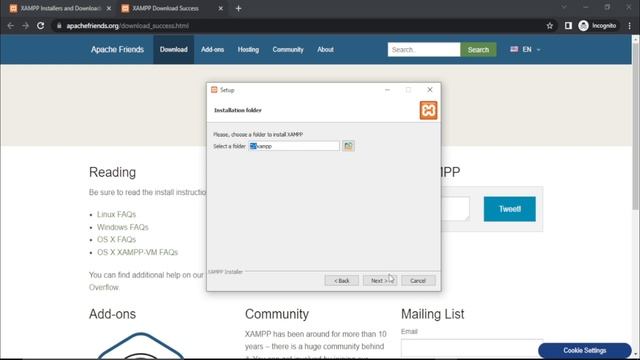The height and width of the screenshot is (360, 640).
Task: Bookmark this page with star icon
Action: [550, 26]
